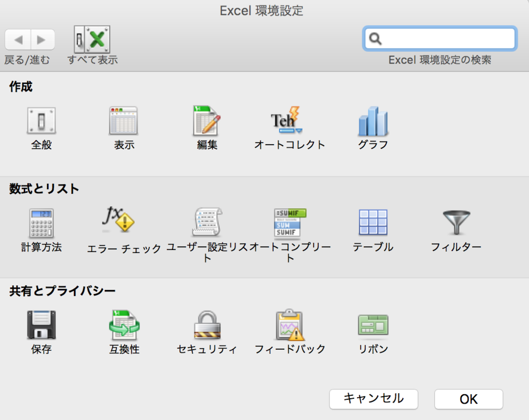Viewport: 529px width, 420px height.
Task: Click the キャンセル button
Action: tap(374, 399)
